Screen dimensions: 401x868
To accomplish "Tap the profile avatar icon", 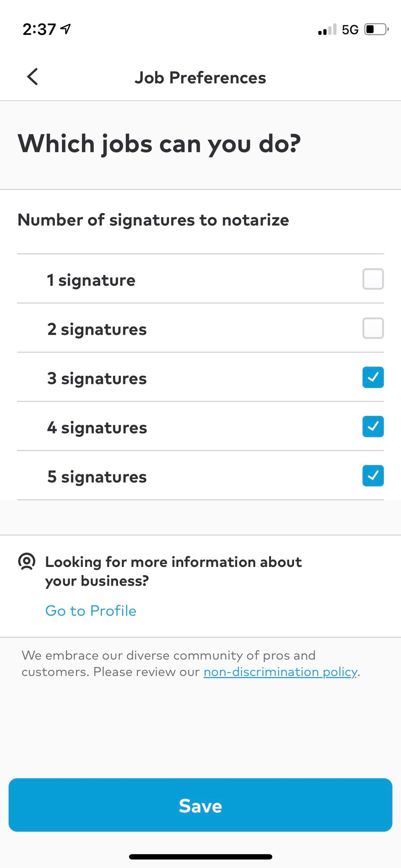I will [27, 561].
